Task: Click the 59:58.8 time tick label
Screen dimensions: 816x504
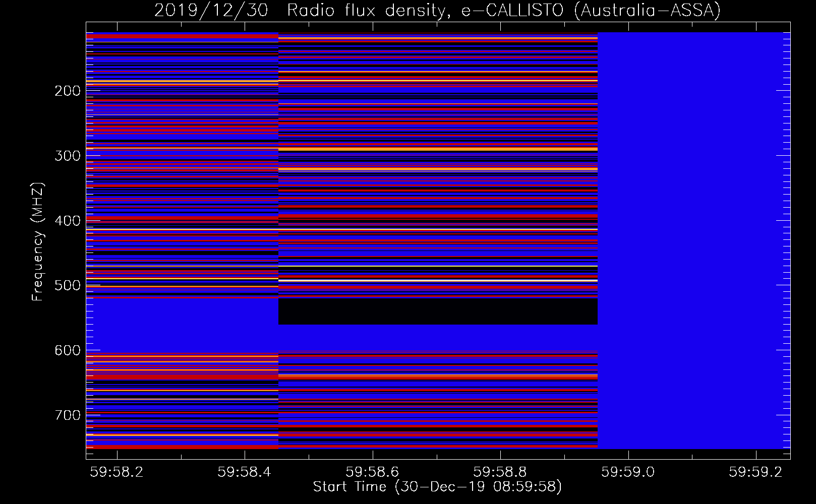Action: click(500, 472)
